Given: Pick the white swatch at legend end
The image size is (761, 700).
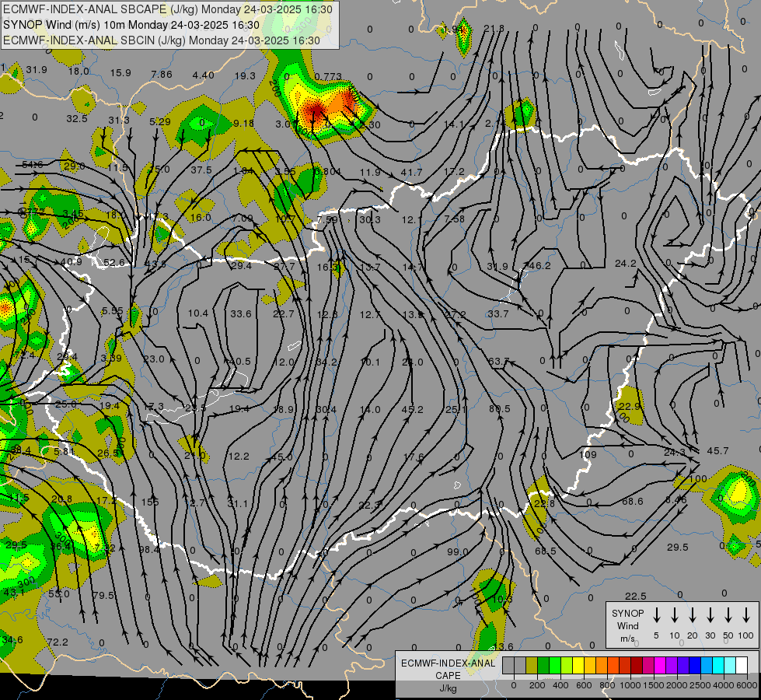Looking at the screenshot, I should (741, 665).
